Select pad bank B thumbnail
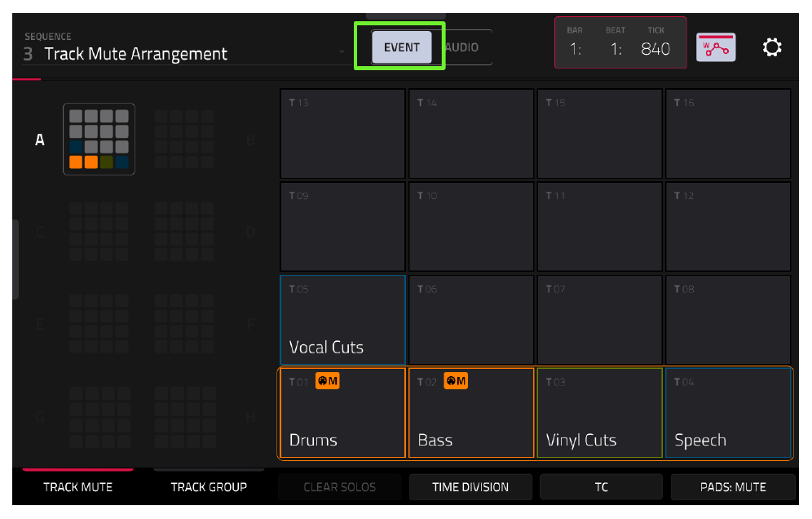812x519 pixels. (x=184, y=139)
